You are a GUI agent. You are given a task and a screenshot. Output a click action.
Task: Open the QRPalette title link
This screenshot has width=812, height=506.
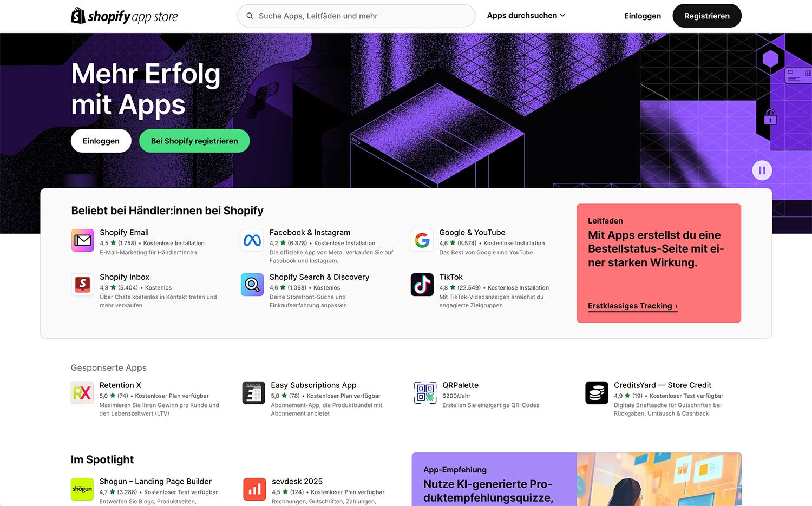point(460,385)
